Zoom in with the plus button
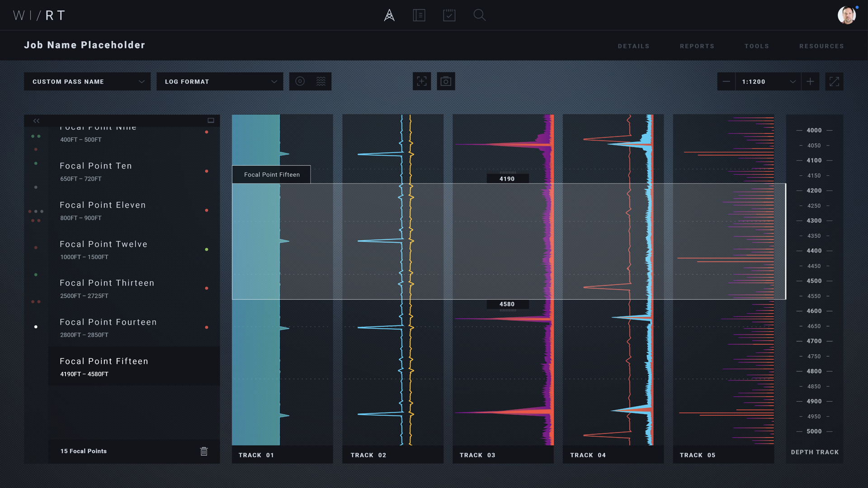This screenshot has width=868, height=488. click(x=810, y=81)
